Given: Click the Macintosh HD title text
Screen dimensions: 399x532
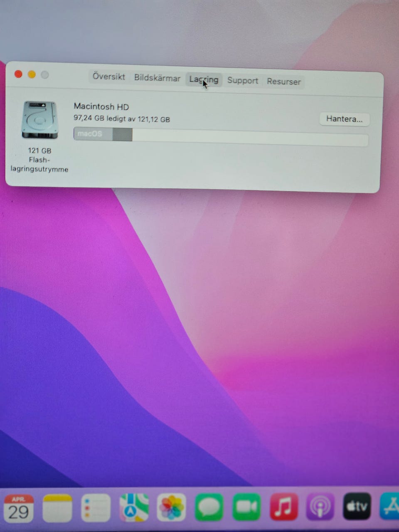Looking at the screenshot, I should coord(101,106).
